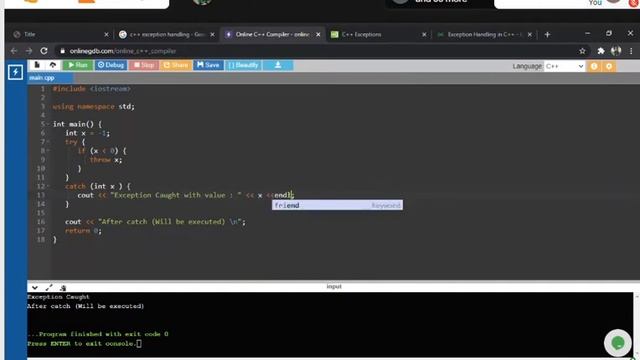Switch to c++ exception handling Google tab
This screenshot has width=640, height=360.
[x=167, y=35]
